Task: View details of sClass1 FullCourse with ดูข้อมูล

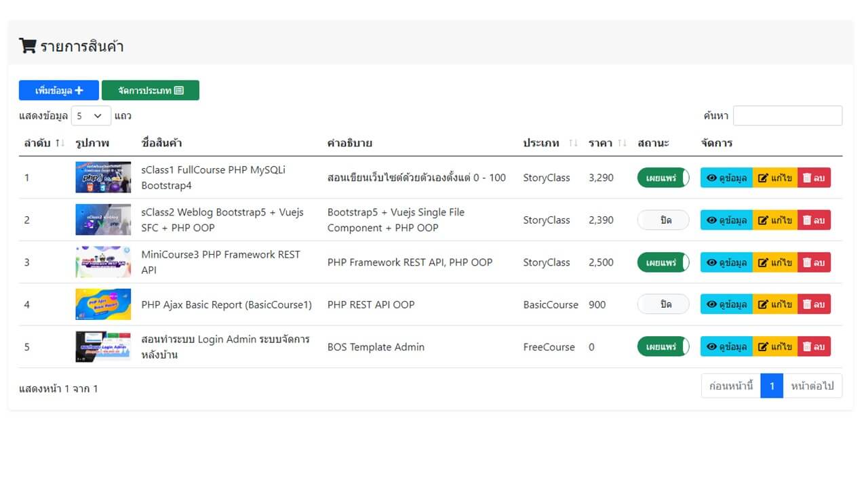Action: pos(726,178)
